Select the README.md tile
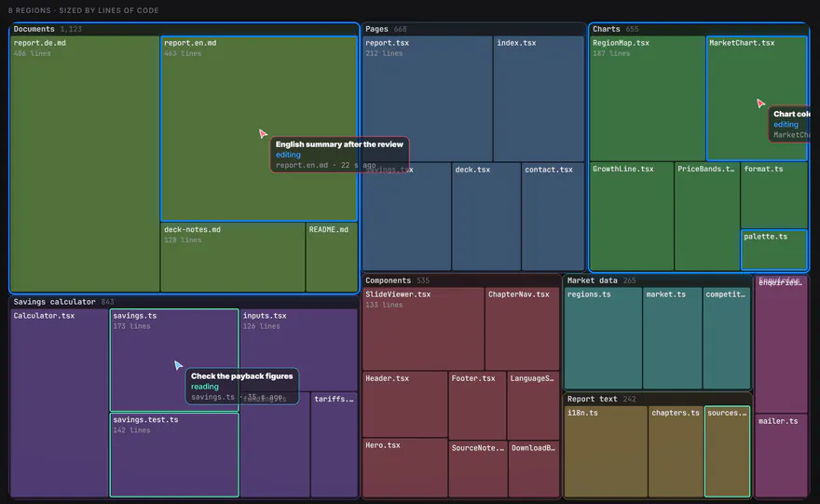 (x=332, y=257)
